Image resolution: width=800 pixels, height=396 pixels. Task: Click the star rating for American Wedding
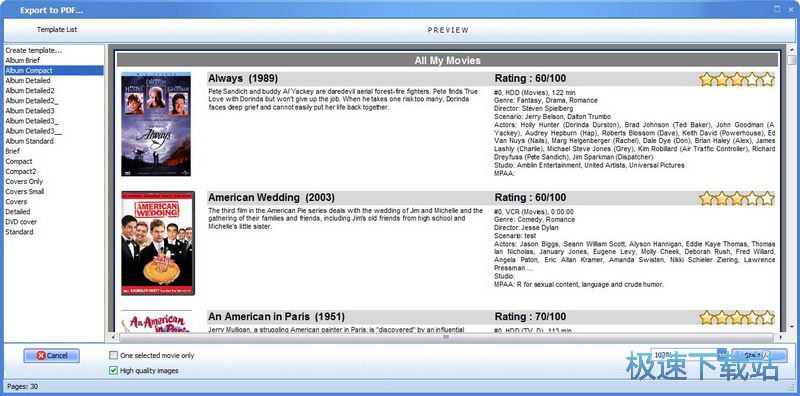click(x=737, y=198)
